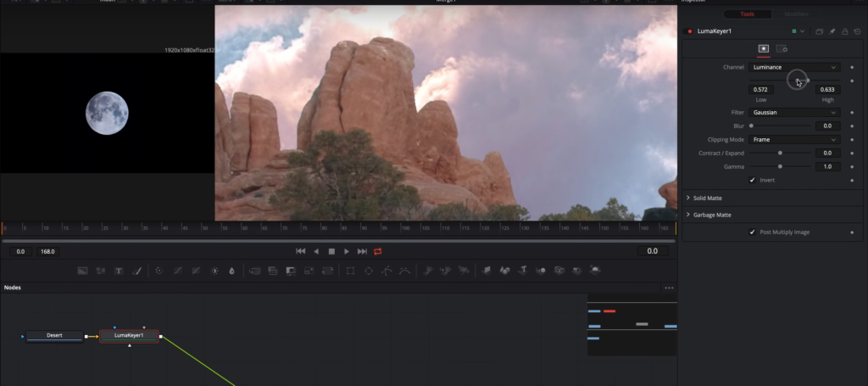Viewport: 868px width, 386px height.
Task: Toggle the Invert checkbox
Action: tap(753, 180)
